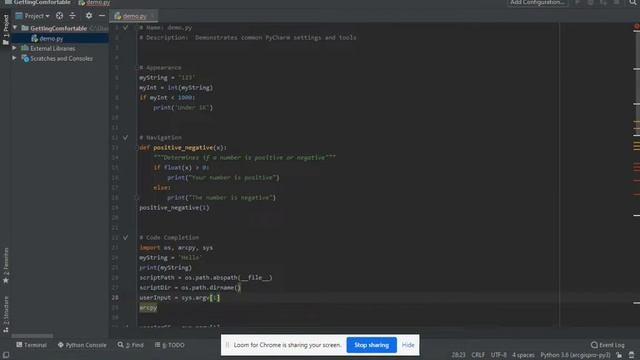Click the read-only lock icon in status bar
The width and height of the screenshot is (640, 360).
(619, 355)
